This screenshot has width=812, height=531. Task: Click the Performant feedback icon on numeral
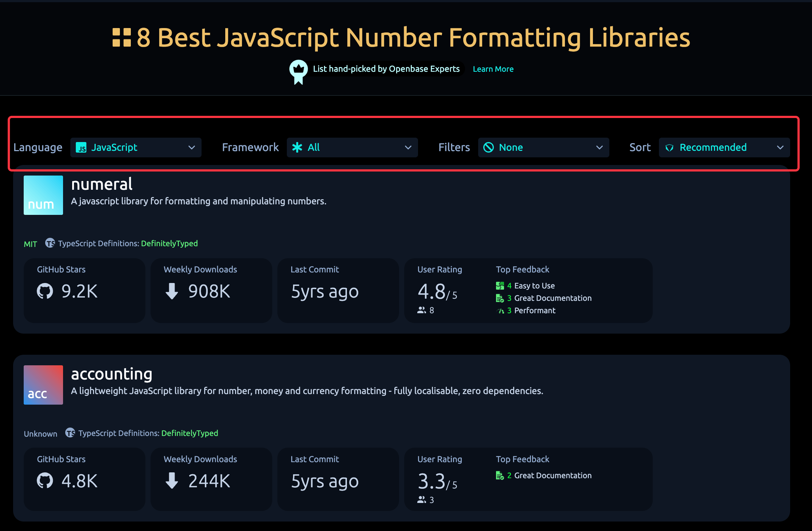[x=500, y=311]
